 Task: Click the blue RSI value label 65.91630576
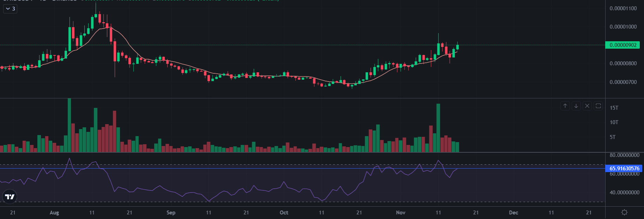click(624, 169)
